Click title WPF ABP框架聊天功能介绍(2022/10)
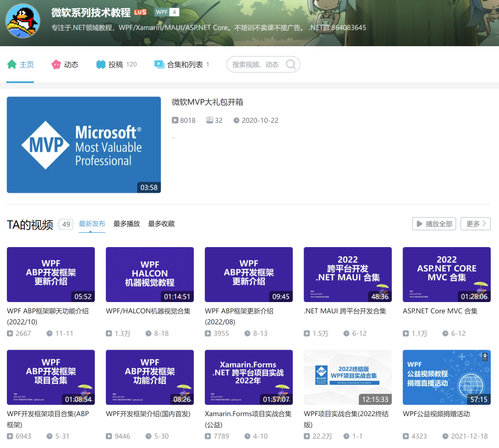The image size is (499, 448). click(48, 316)
